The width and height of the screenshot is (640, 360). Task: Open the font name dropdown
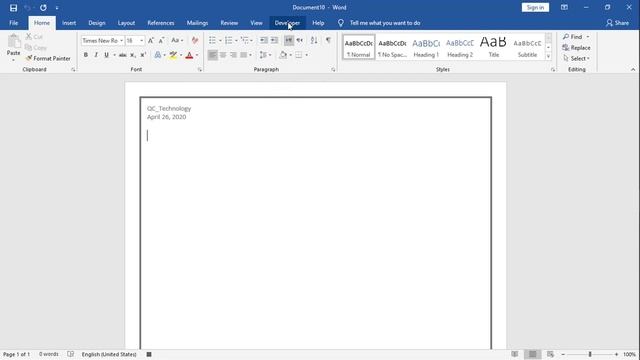[121, 40]
